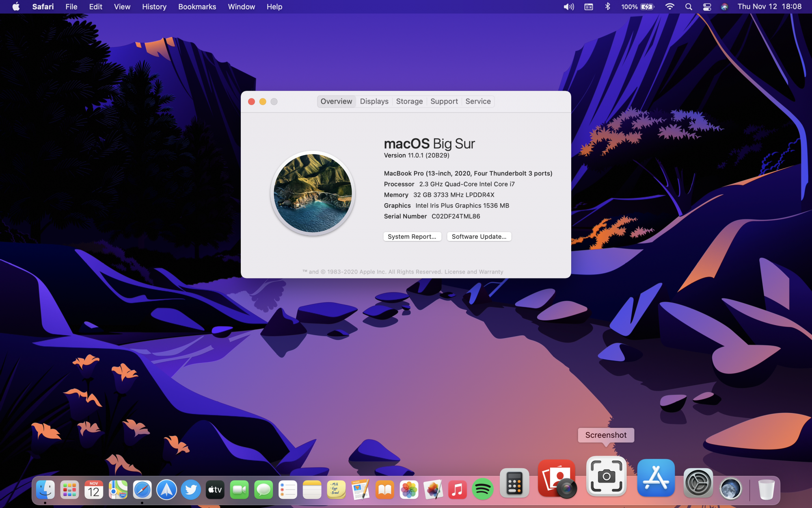Viewport: 812px width, 508px height.
Task: Open the Spotify app in Dock
Action: (x=482, y=489)
